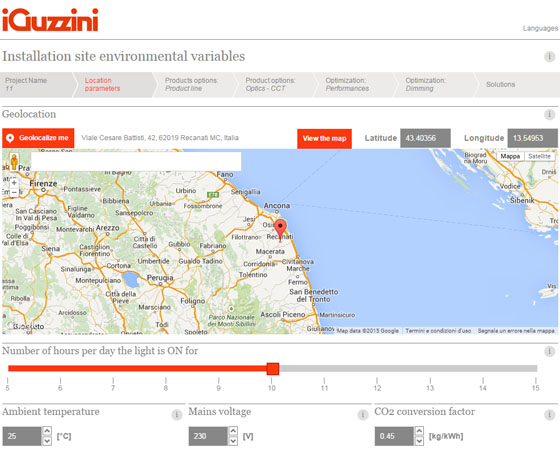Image resolution: width=560 pixels, height=449 pixels.
Task: Zoom out on the map
Action: point(14,192)
